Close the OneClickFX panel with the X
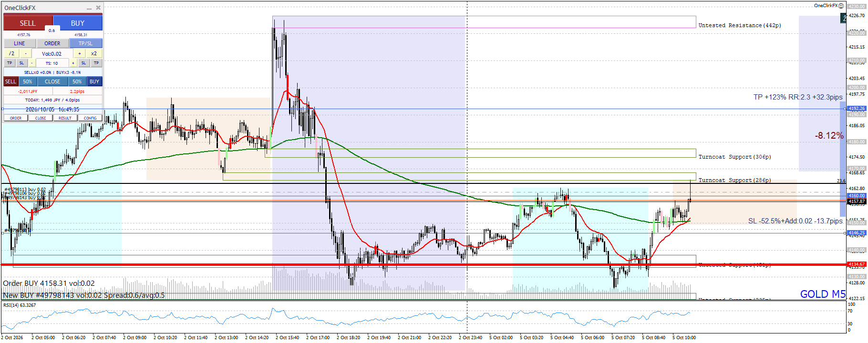This screenshot has height=343, width=868. 98,8
